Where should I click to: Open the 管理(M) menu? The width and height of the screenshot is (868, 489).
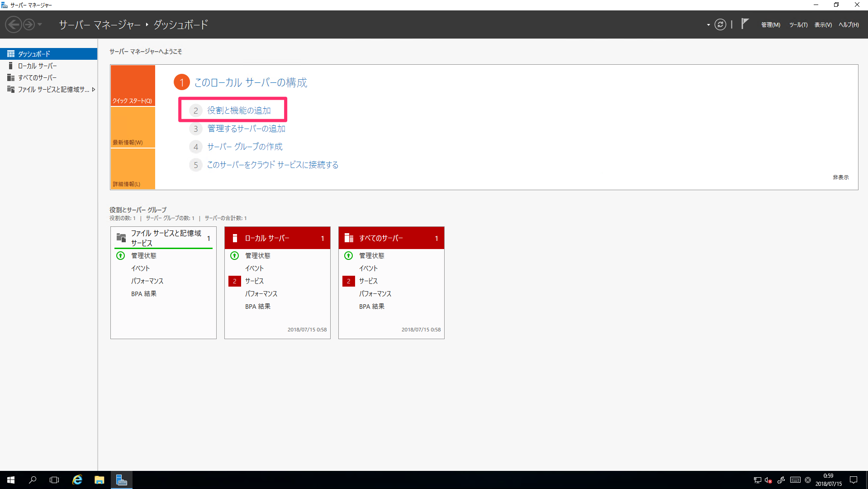point(770,24)
